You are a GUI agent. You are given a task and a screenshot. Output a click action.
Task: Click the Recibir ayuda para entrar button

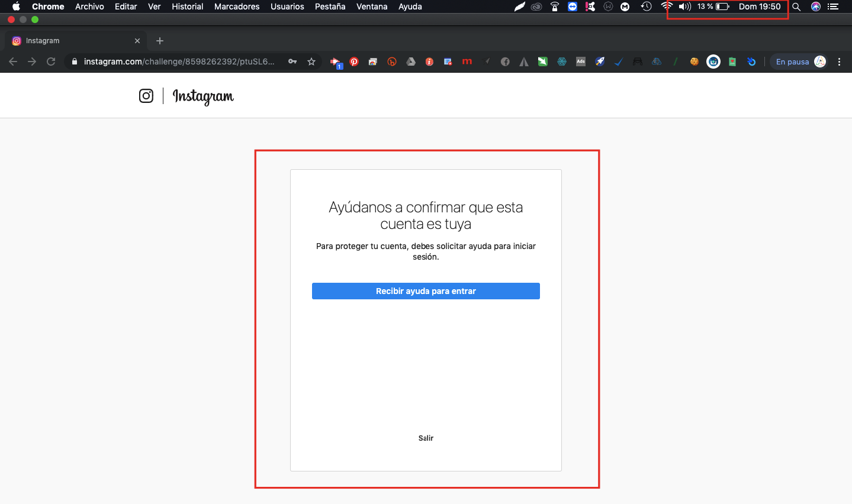pyautogui.click(x=426, y=291)
